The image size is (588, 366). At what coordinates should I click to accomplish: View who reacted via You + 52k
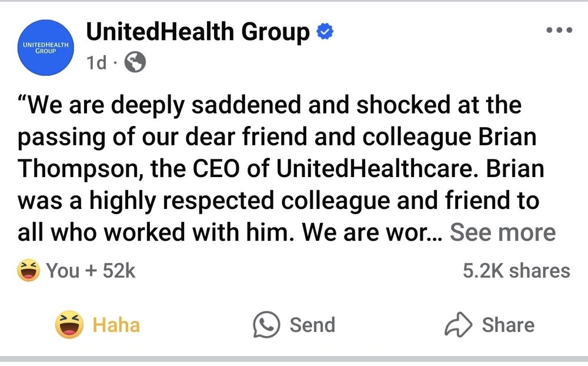(x=91, y=271)
